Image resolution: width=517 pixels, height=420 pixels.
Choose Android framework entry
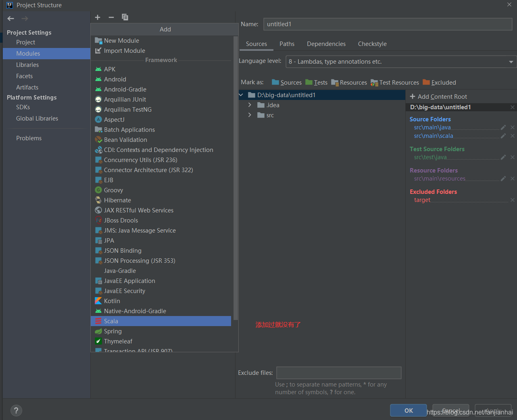(x=161, y=79)
